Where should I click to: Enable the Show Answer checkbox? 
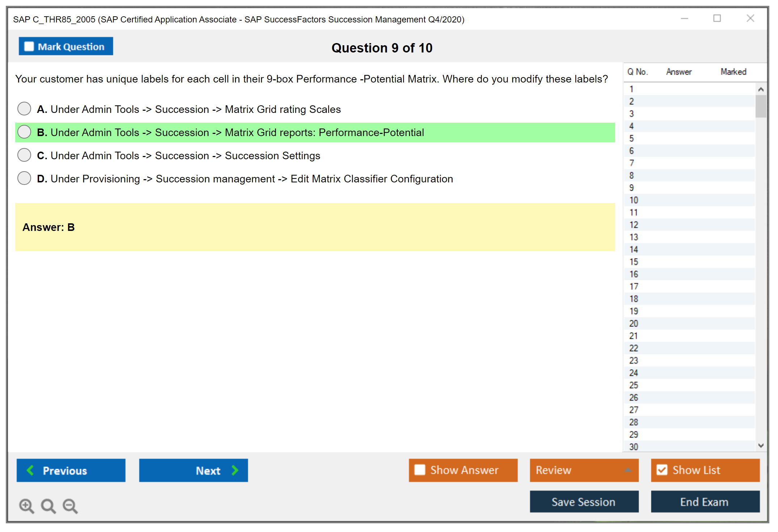[x=420, y=470]
